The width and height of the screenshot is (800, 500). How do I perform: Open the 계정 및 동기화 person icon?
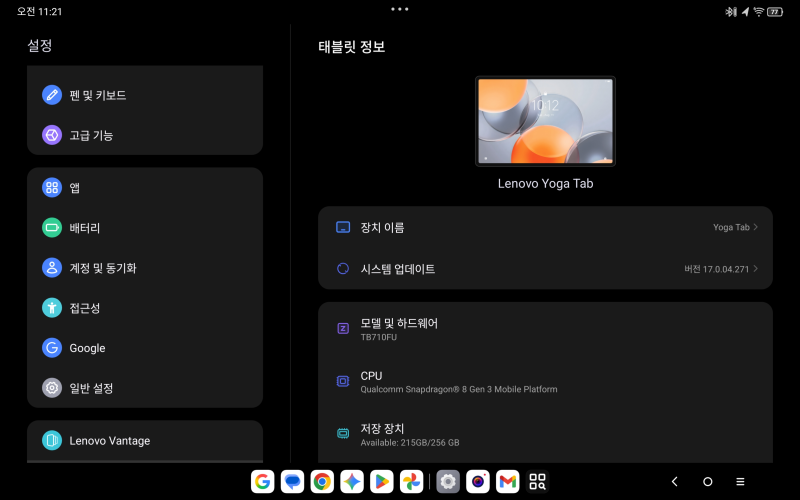coord(52,268)
